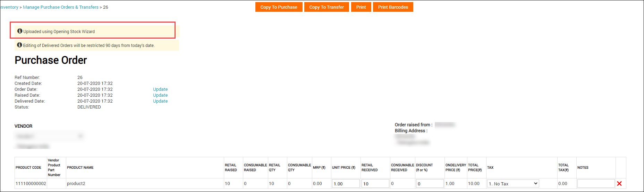Click the Vendor Product Part Number header

coord(54,168)
